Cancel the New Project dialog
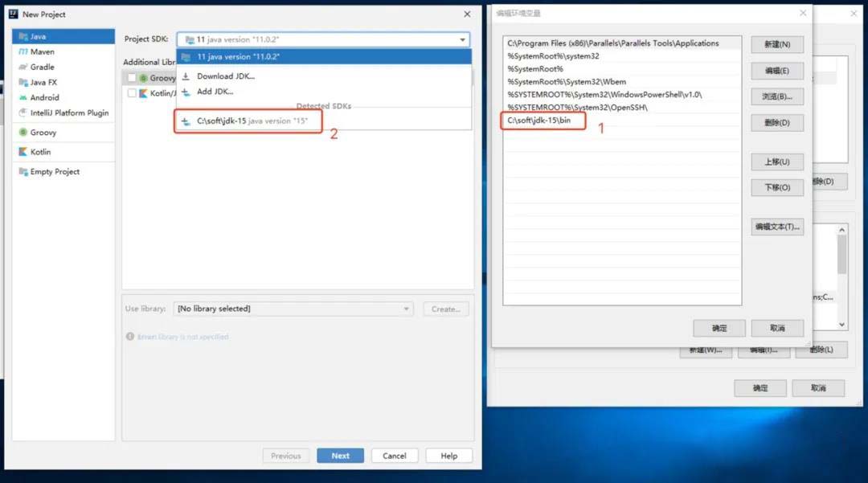This screenshot has width=868, height=483. click(394, 456)
